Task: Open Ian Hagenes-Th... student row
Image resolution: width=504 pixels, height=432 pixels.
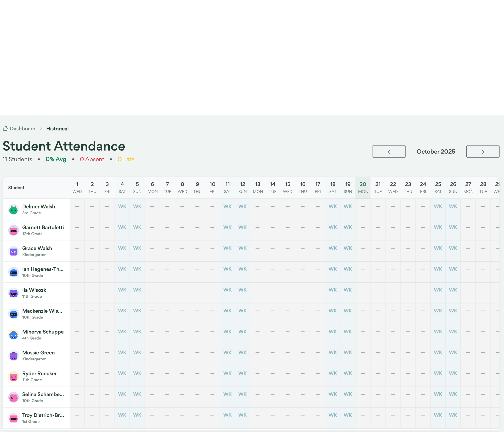Action: pos(43,269)
